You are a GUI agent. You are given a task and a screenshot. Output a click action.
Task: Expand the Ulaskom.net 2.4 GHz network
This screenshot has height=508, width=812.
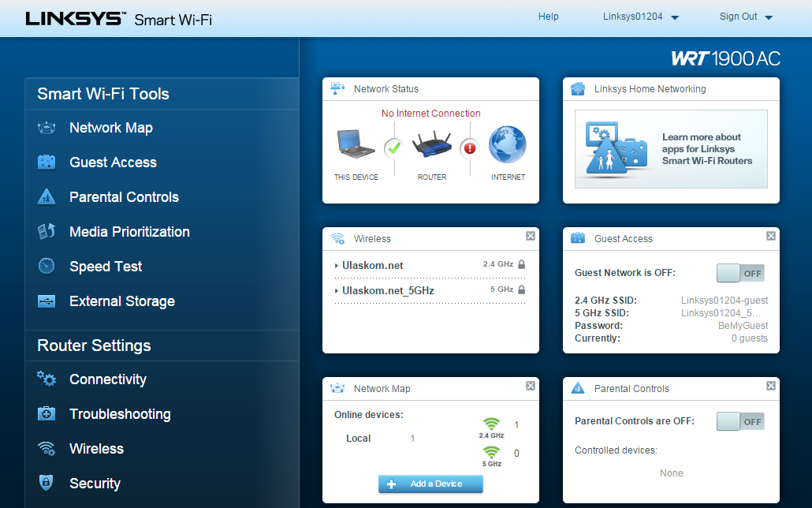point(371,266)
